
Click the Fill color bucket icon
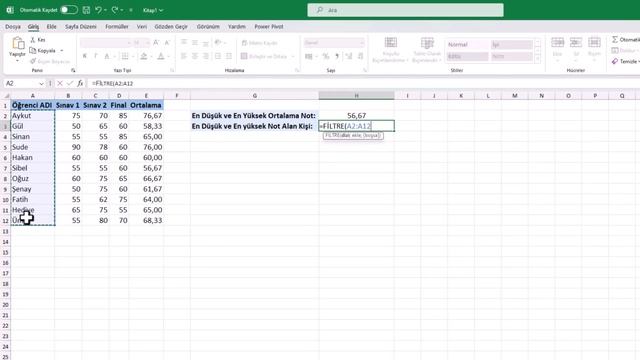coord(144,56)
